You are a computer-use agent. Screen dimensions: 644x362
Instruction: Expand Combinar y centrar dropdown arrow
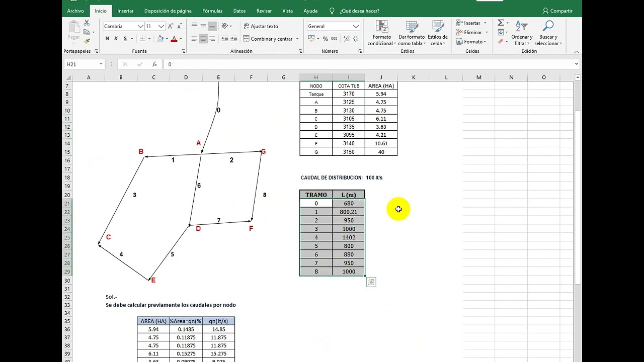coord(297,39)
